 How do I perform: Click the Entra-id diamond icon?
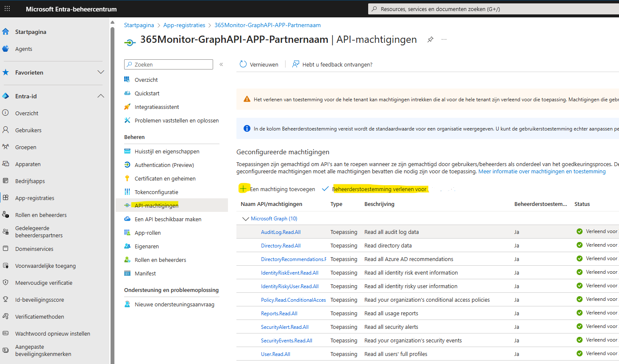tap(6, 96)
